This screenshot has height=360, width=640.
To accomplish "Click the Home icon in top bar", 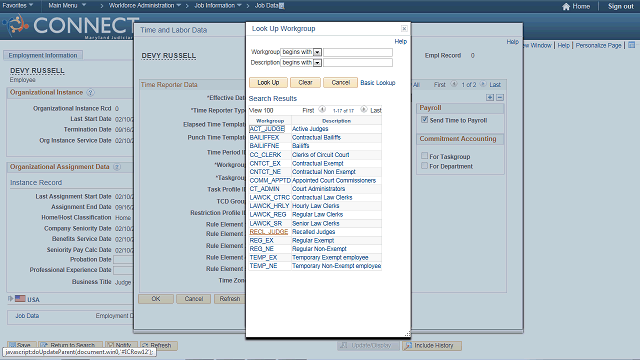I will tap(566, 6).
